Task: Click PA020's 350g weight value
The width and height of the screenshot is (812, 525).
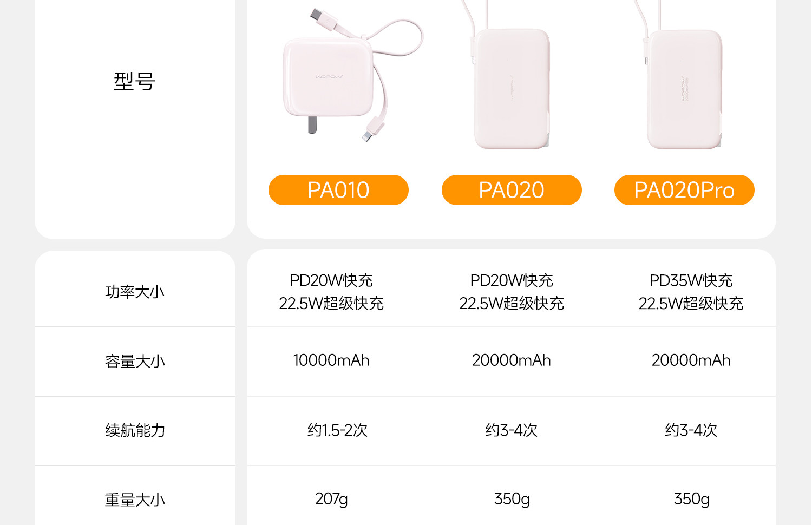Action: pyautogui.click(x=512, y=498)
